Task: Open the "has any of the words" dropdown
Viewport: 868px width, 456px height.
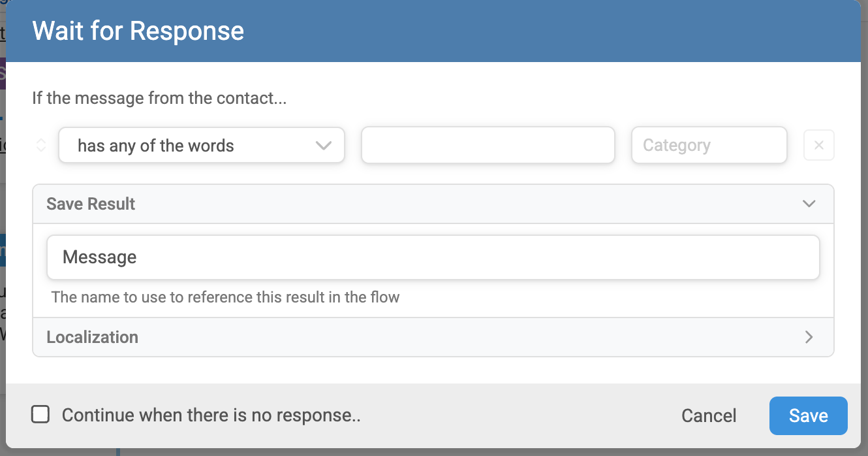Action: (x=202, y=145)
